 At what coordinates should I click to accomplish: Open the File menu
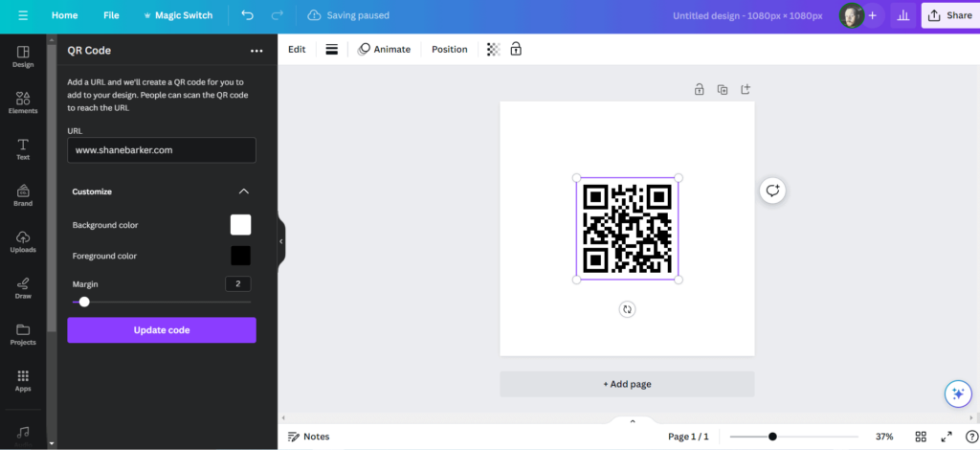pyautogui.click(x=111, y=15)
